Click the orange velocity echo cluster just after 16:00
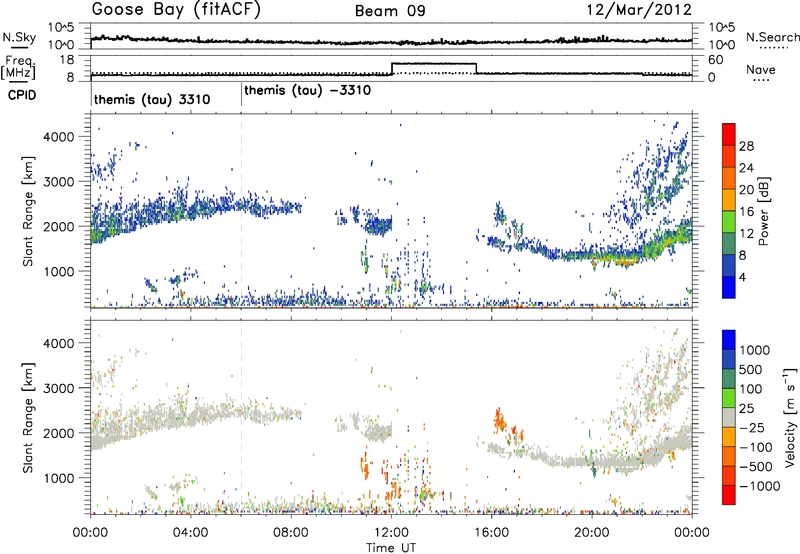This screenshot has height=554, width=800. click(500, 420)
